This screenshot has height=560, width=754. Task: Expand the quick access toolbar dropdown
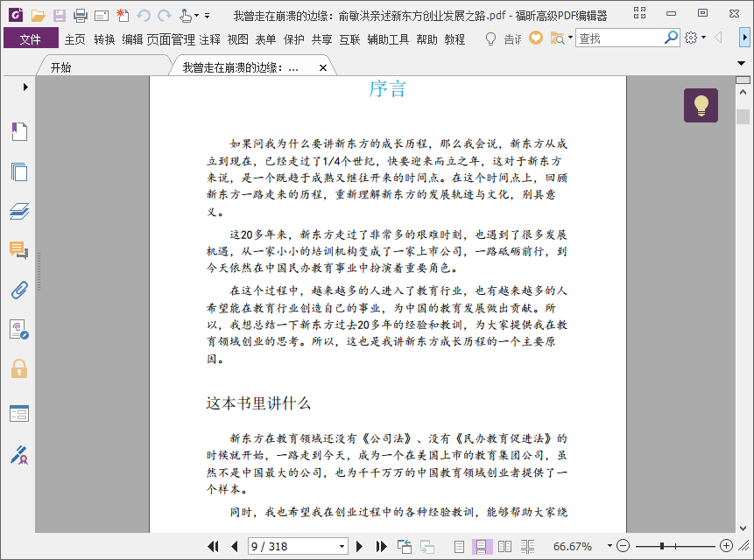click(208, 16)
